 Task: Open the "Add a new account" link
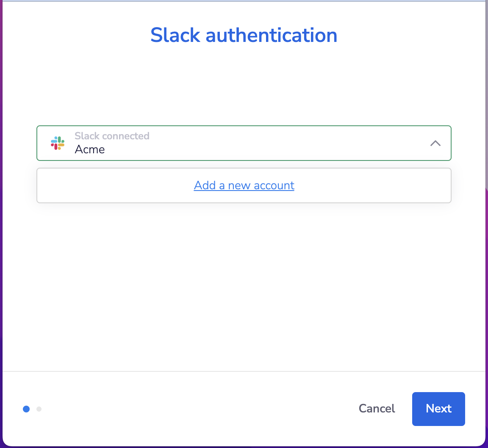coord(244,185)
